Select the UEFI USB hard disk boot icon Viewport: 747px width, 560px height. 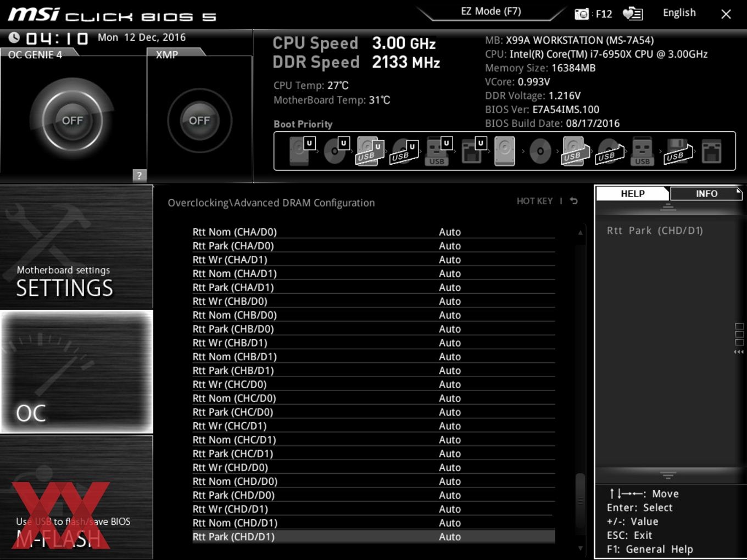pyautogui.click(x=370, y=151)
